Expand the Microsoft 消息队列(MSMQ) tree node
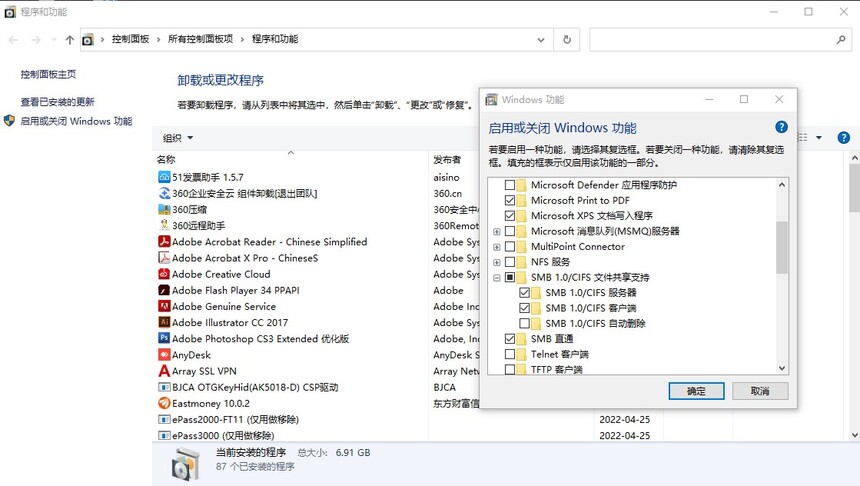Viewport: 860px width, 486px height. click(496, 231)
